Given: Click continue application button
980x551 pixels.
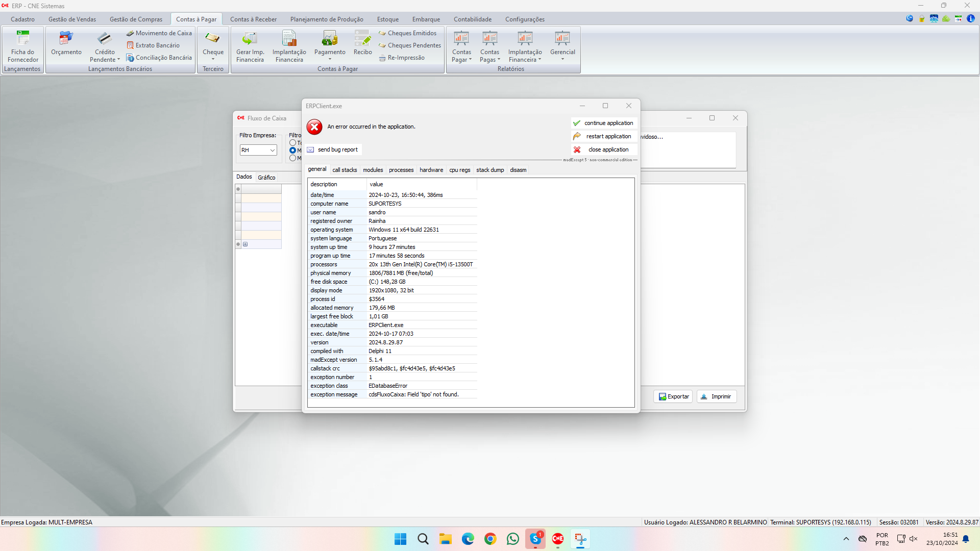Looking at the screenshot, I should tap(604, 123).
